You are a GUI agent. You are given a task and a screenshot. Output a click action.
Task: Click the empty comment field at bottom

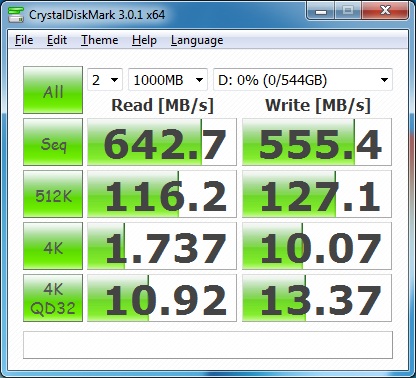[x=208, y=345]
